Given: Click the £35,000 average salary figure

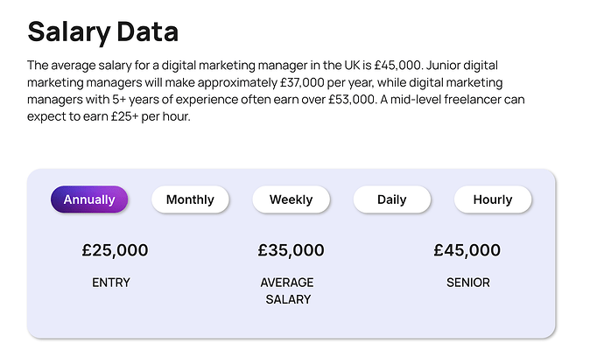Looking at the screenshot, I should point(291,250).
